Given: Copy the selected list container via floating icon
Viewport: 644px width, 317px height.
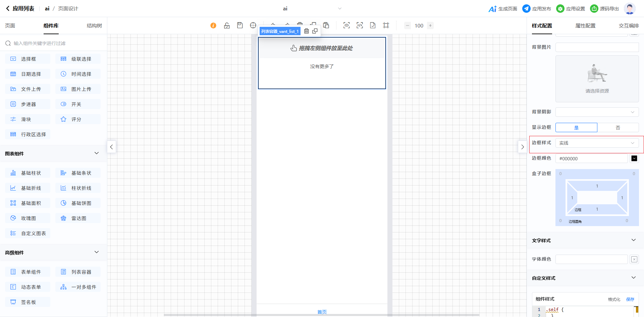Looking at the screenshot, I should point(315,31).
